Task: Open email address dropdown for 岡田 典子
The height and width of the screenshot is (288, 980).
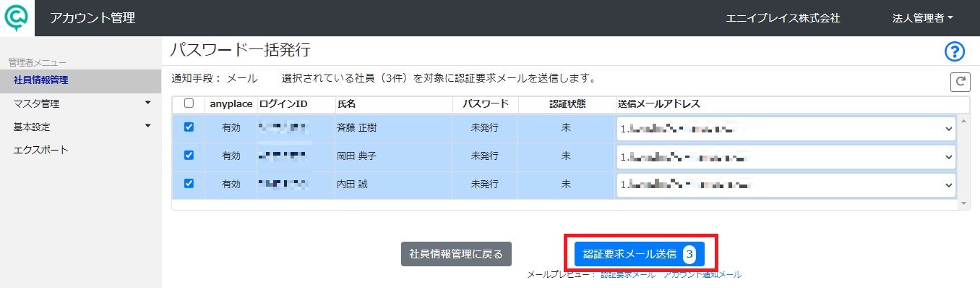Action: [786, 157]
